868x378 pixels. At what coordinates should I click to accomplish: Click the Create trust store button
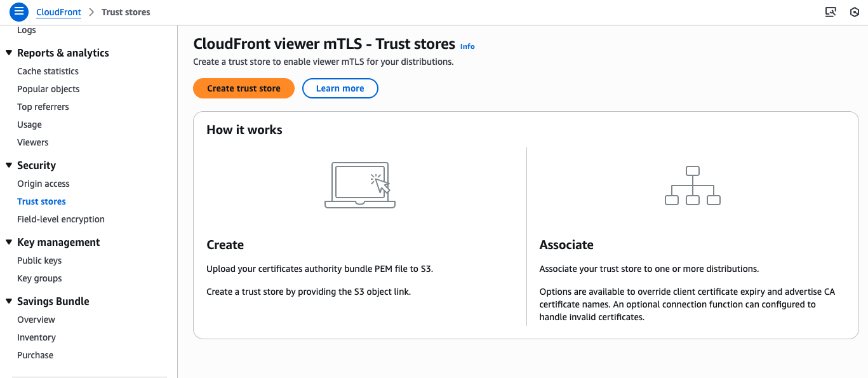[x=244, y=88]
